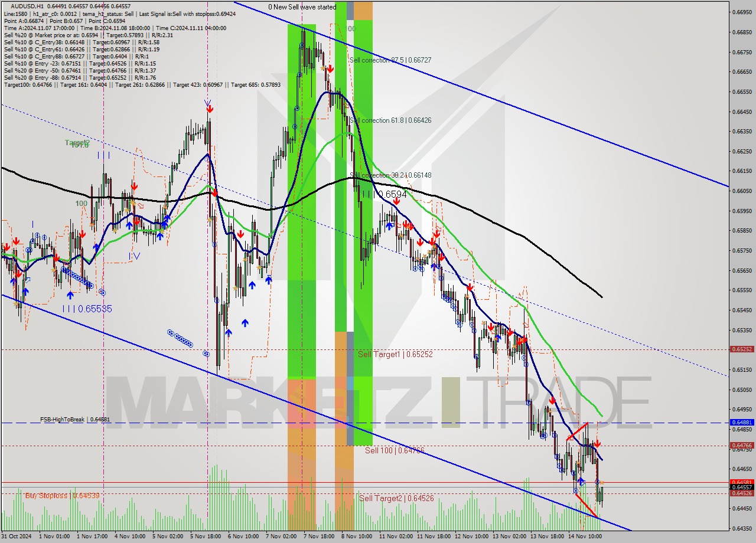Click the 0.65550 price axis value

pyautogui.click(x=742, y=290)
